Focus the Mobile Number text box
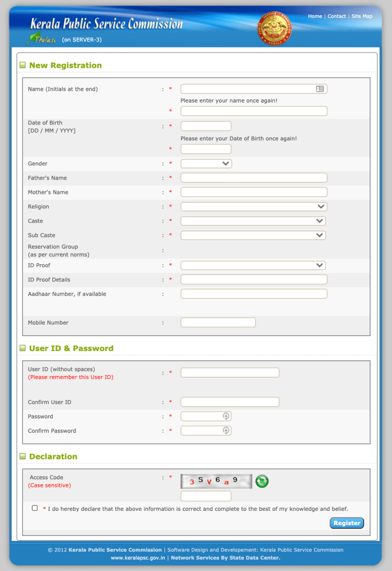Viewport: 392px width, 571px height. [218, 322]
